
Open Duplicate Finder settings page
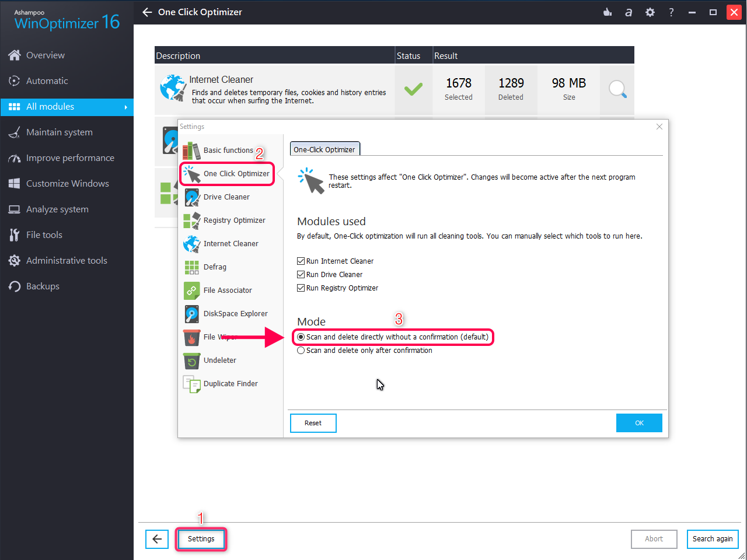click(231, 384)
